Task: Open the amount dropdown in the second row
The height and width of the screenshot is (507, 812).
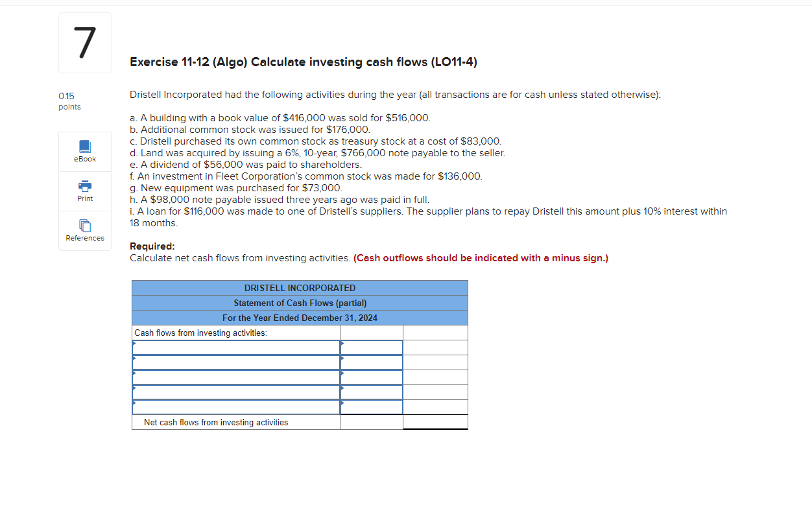Action: click(371, 362)
